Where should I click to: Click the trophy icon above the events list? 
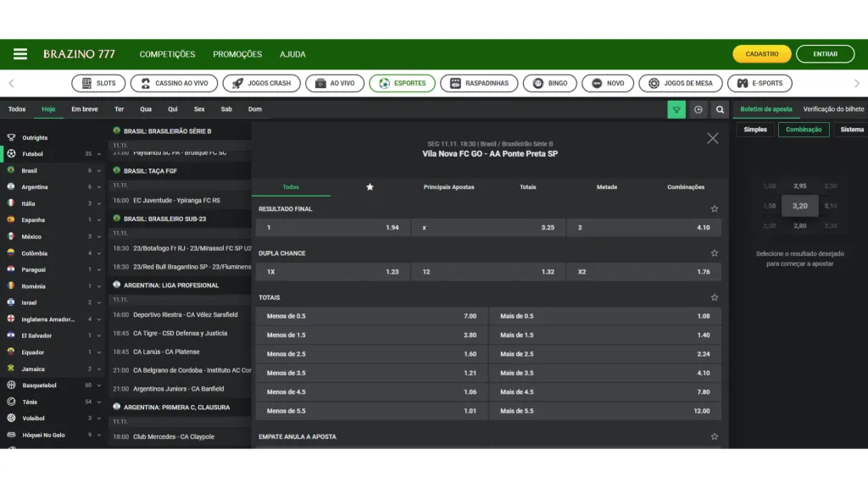tap(676, 110)
